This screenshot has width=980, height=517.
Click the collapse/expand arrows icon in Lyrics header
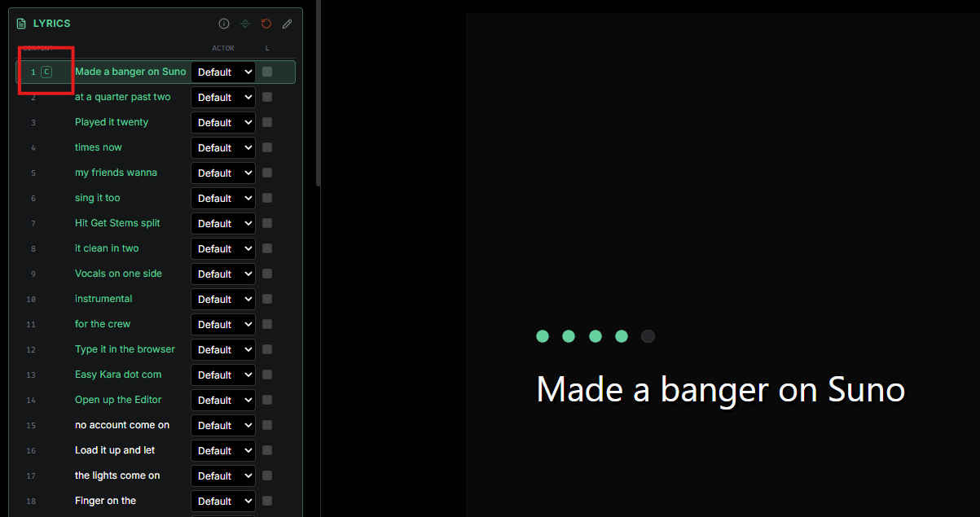point(245,24)
